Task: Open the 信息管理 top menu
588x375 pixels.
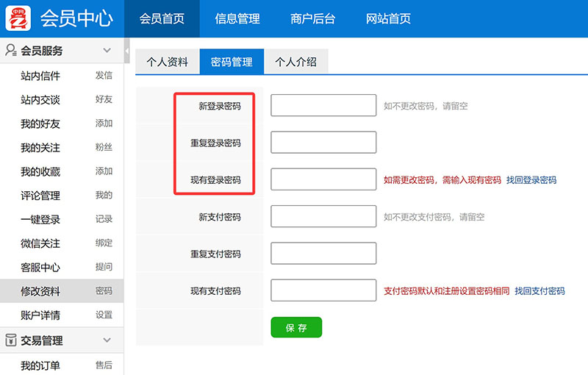Action: [237, 19]
